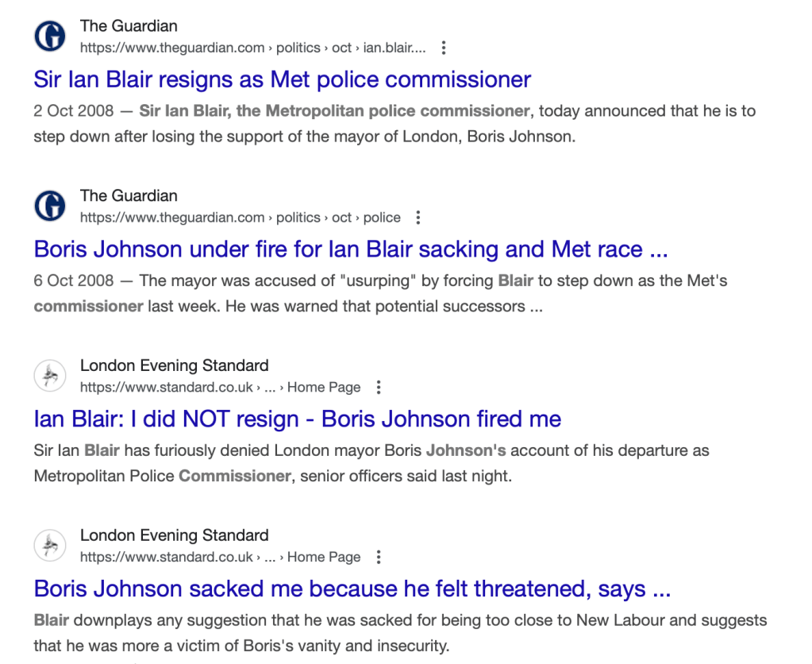
Task: Click the theguardian.com URL ending in 'ian.blair'
Action: 252,48
